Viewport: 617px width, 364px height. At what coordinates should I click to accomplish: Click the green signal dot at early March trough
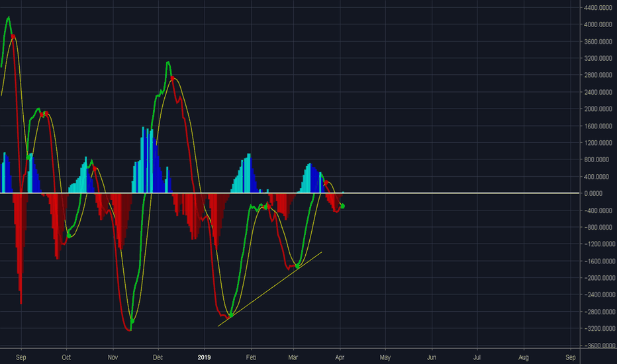(x=297, y=267)
